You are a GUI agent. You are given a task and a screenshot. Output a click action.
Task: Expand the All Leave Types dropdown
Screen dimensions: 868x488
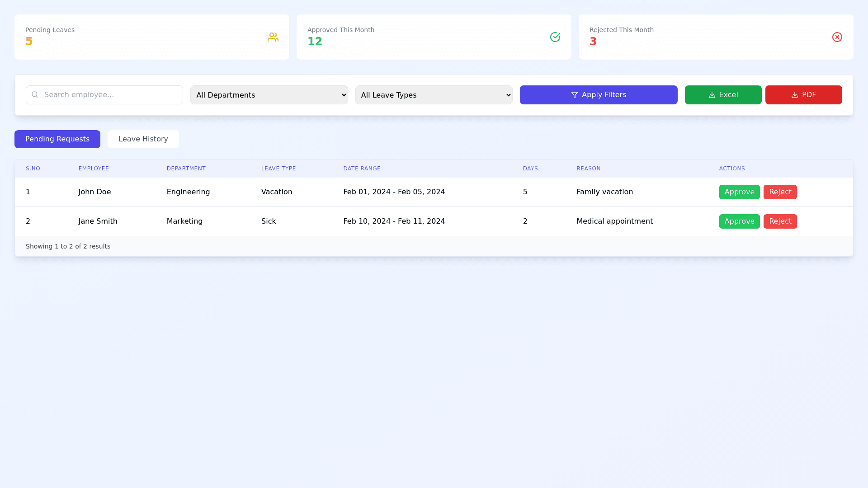[x=434, y=95]
